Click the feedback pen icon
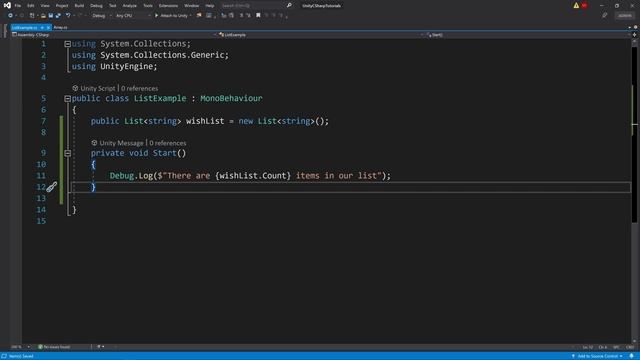Screen dimensions: 640x360 tap(604, 16)
